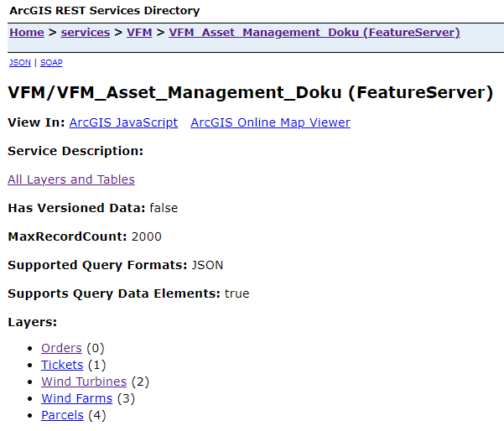The width and height of the screenshot is (504, 431).
Task: Click the Supported Query Formats label
Action: pos(97,265)
